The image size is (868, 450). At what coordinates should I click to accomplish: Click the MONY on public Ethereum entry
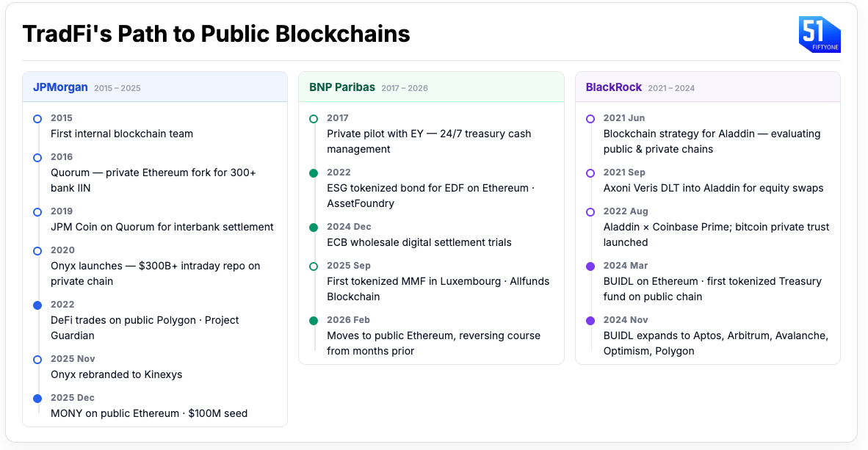click(148, 413)
